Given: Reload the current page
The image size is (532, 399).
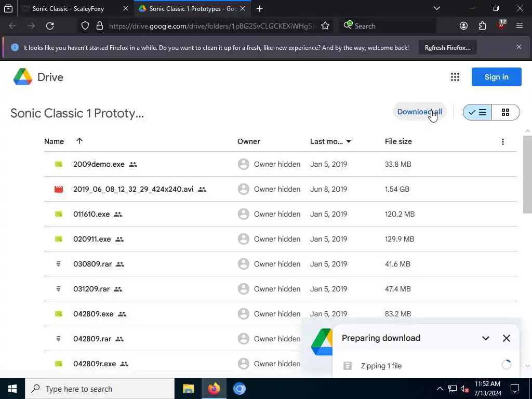Looking at the screenshot, I should [50, 26].
